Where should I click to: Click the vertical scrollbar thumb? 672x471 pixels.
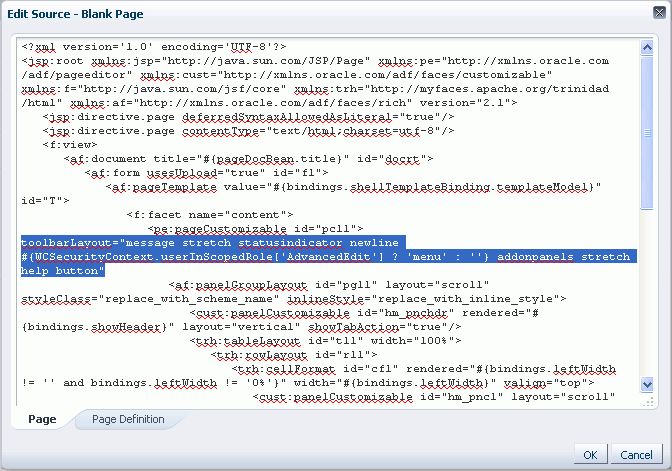coord(647,132)
